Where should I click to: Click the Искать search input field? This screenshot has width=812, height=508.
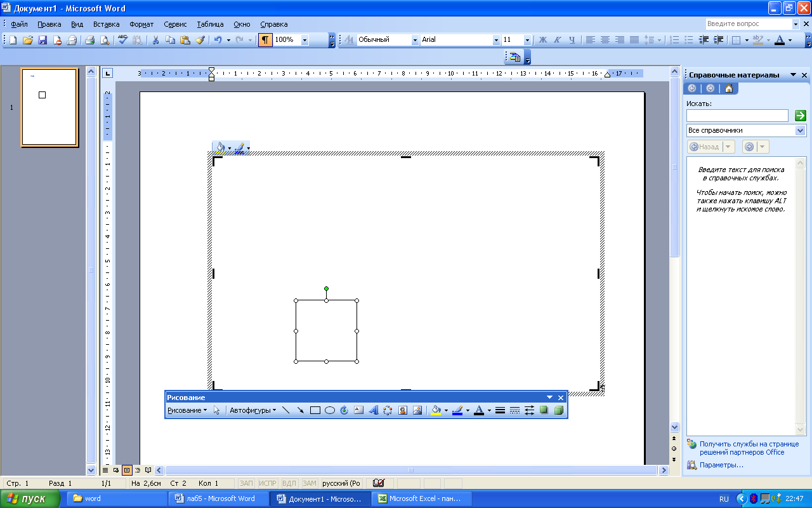[737, 116]
